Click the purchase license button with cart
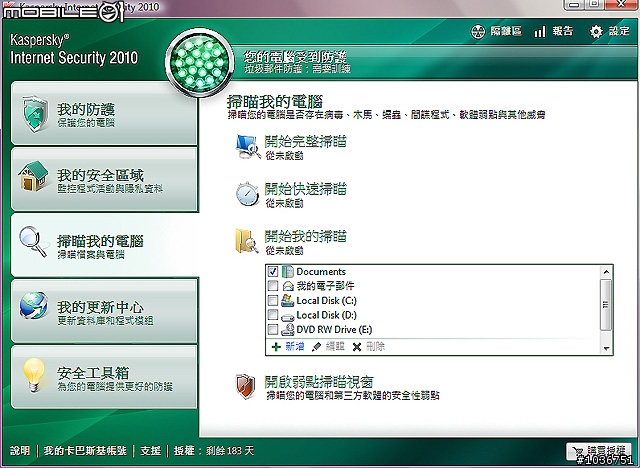The image size is (640, 468). (598, 451)
